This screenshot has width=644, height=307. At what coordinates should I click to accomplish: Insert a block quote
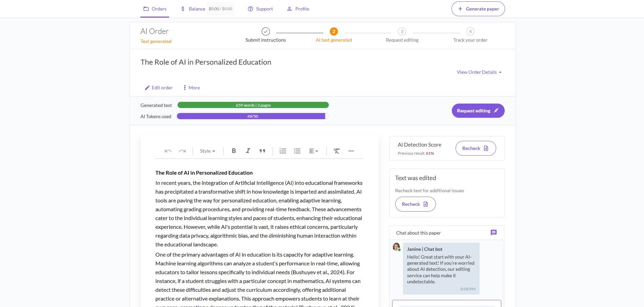262,151
